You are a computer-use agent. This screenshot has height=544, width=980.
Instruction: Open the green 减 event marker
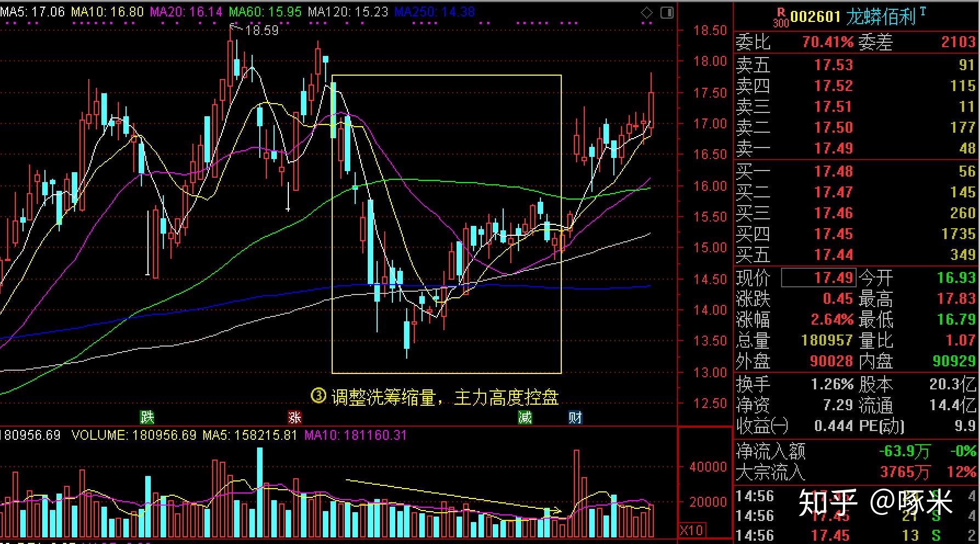click(x=525, y=418)
